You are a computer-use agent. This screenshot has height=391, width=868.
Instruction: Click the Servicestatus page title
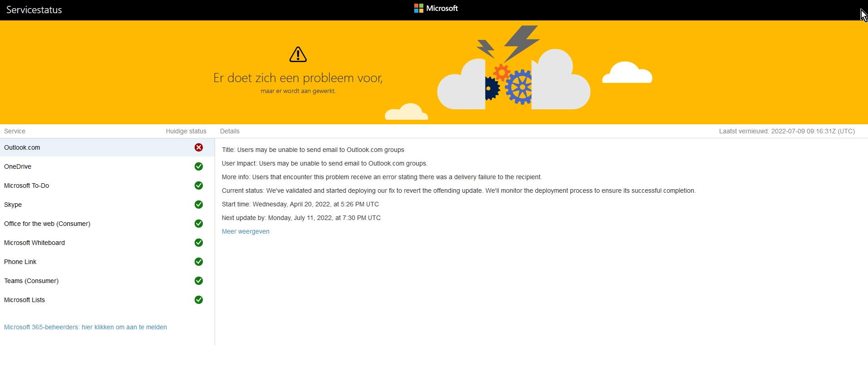[x=34, y=10]
